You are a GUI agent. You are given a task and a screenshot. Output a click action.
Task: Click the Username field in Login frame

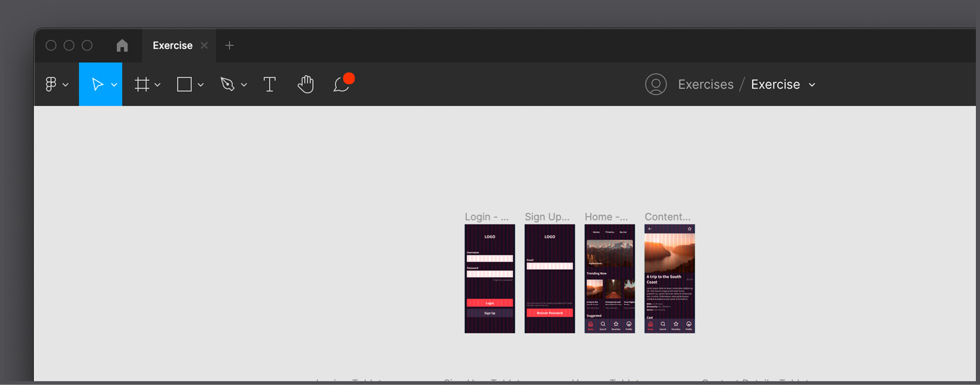490,258
